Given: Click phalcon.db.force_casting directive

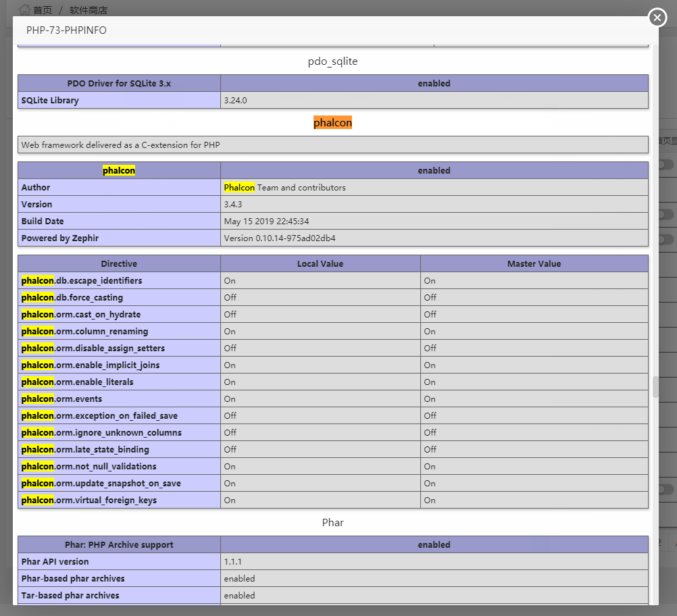Looking at the screenshot, I should (72, 297).
